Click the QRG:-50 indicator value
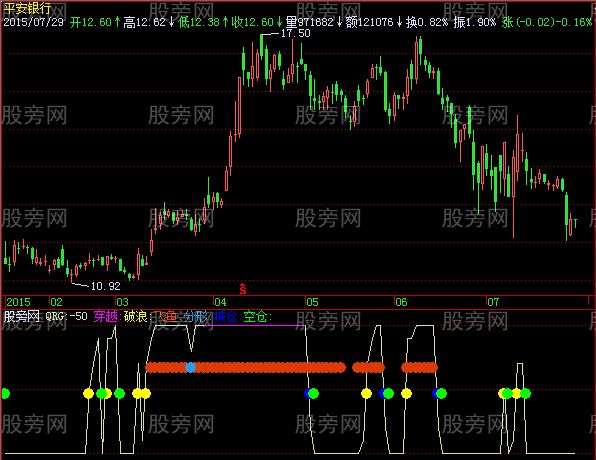This screenshot has width=596, height=460. coord(67,316)
